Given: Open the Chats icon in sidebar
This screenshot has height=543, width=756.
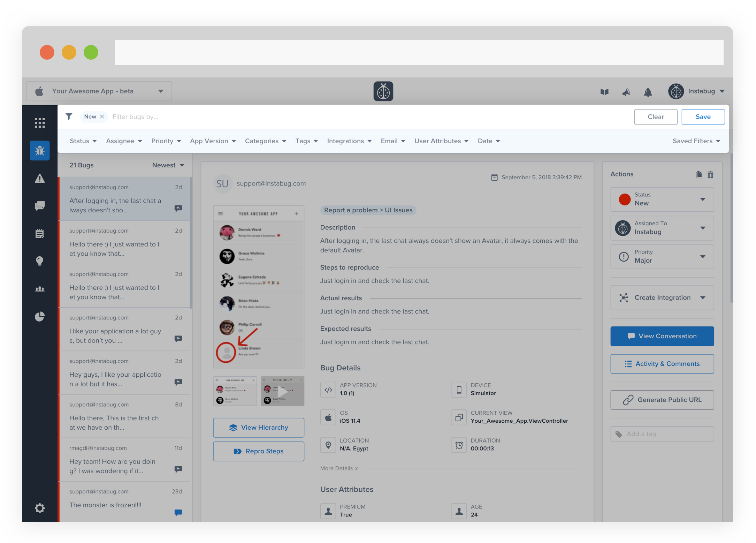Looking at the screenshot, I should tap(40, 206).
